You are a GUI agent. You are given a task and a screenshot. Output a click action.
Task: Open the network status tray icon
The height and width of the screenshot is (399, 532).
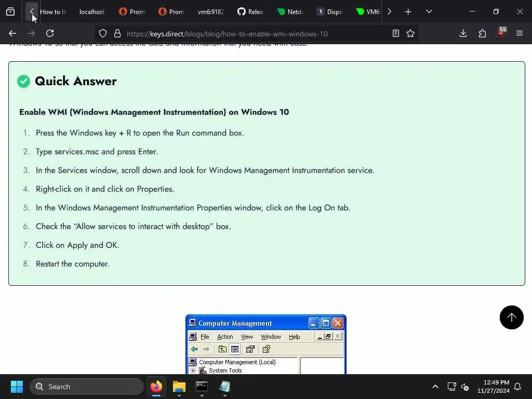[x=451, y=387]
